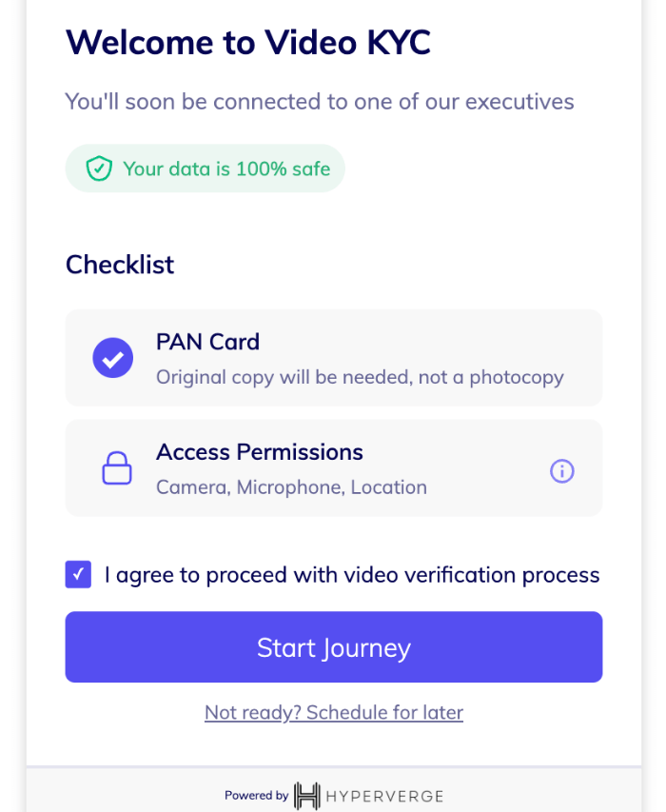Click the green shield checkmark icon
This screenshot has width=666, height=812.
click(99, 169)
